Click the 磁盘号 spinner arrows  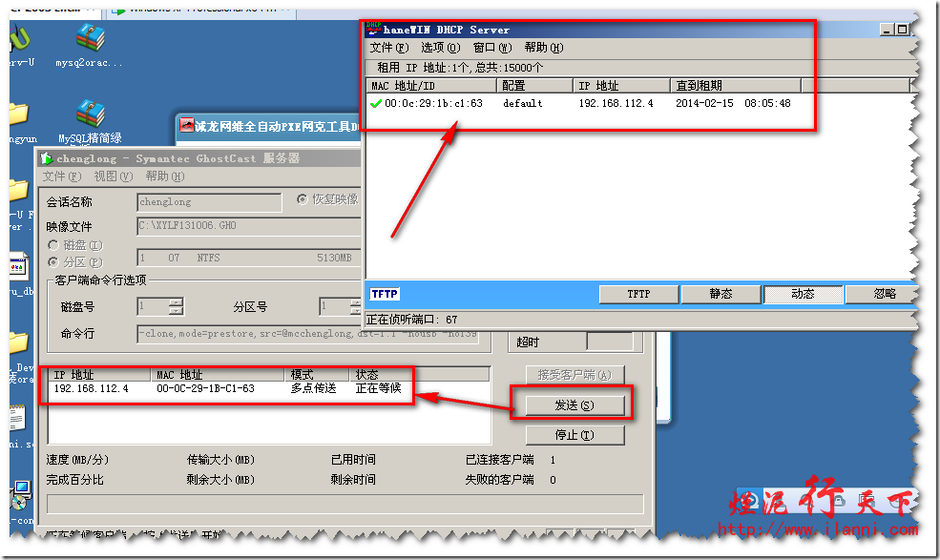(176, 306)
